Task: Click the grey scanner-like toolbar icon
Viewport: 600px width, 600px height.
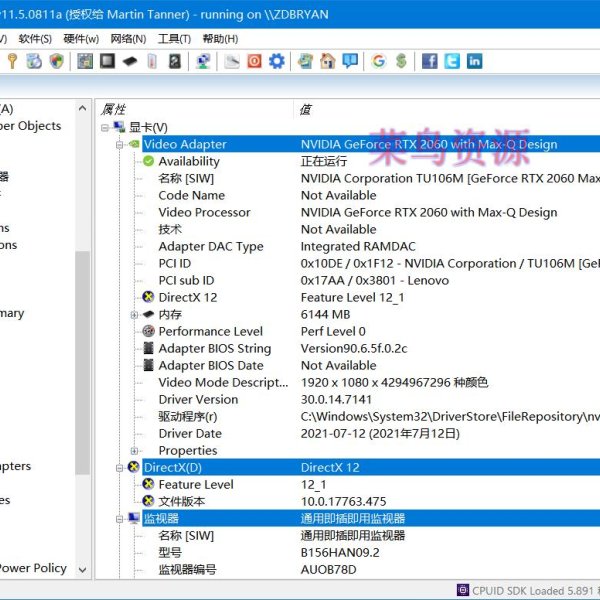Action: 232,61
